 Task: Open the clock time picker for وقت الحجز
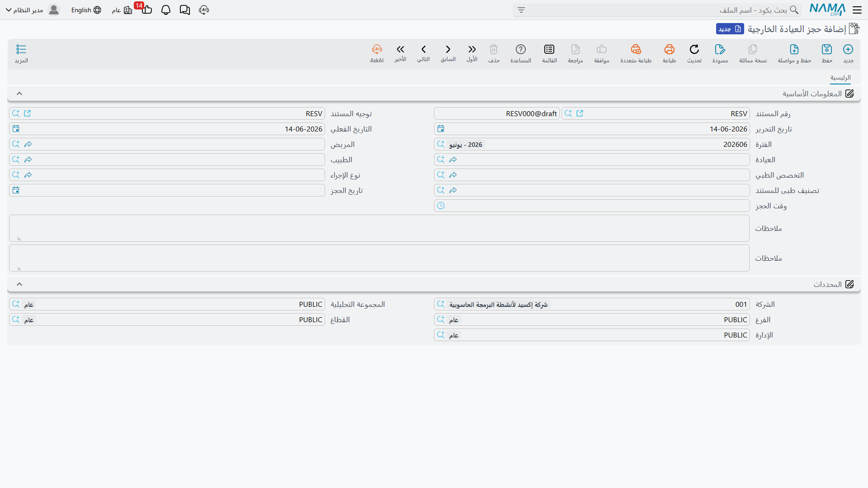pyautogui.click(x=441, y=206)
